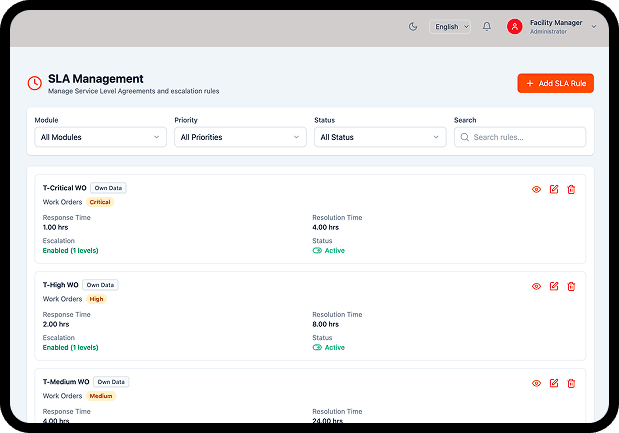Open the All Modules dropdown
619x433 pixels.
click(101, 137)
